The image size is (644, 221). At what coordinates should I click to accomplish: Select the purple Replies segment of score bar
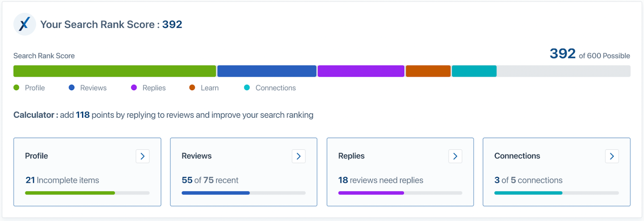point(361,71)
